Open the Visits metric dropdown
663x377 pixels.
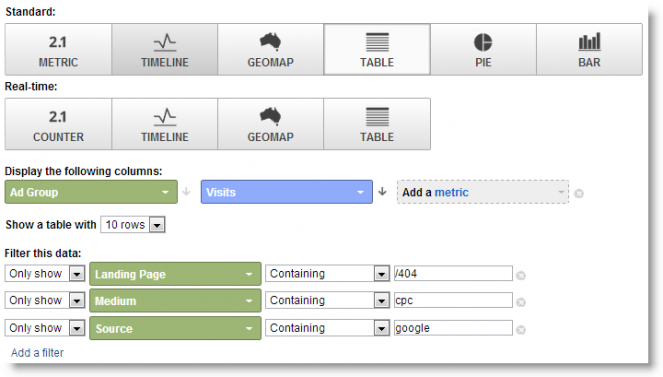[287, 192]
